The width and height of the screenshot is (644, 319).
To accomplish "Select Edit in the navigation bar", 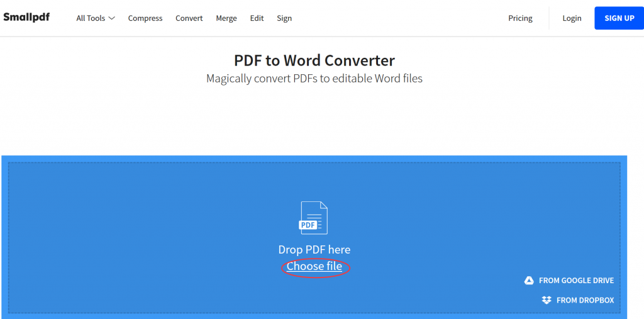I will (257, 18).
